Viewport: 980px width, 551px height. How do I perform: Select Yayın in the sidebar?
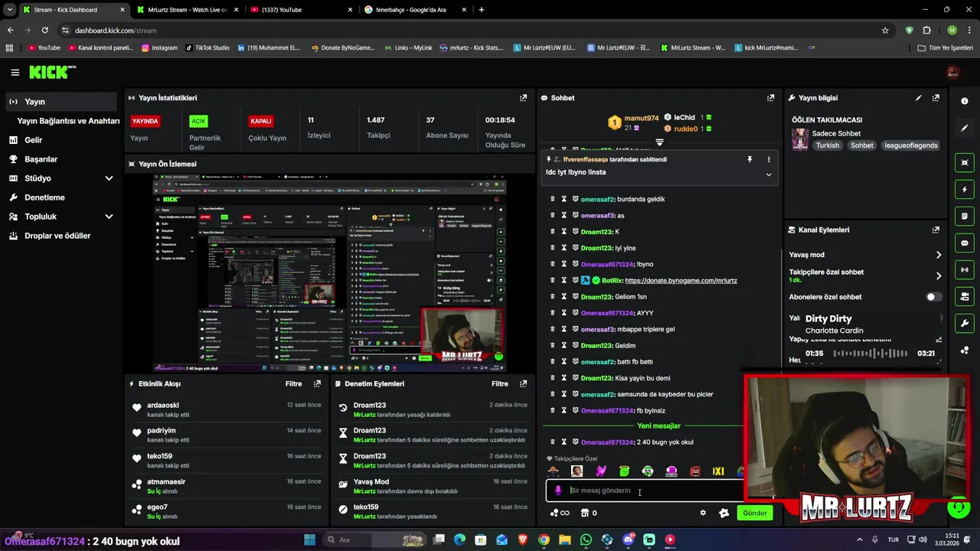pyautogui.click(x=61, y=102)
